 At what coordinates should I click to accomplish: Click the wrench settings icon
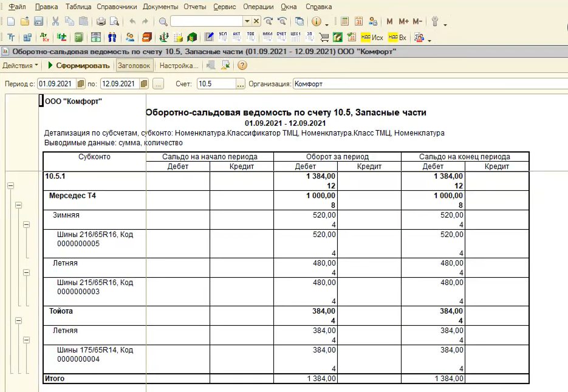click(x=435, y=21)
